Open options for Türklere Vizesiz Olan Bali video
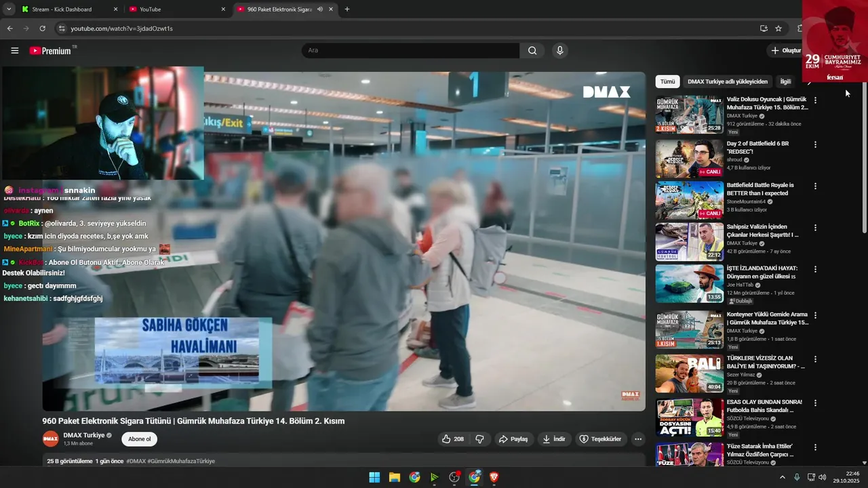Screen dimensions: 868x488 click(x=815, y=359)
